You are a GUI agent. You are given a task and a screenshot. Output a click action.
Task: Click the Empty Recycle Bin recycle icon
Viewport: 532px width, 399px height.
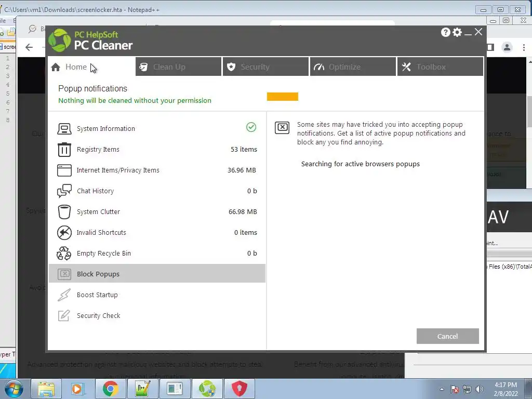click(x=64, y=254)
